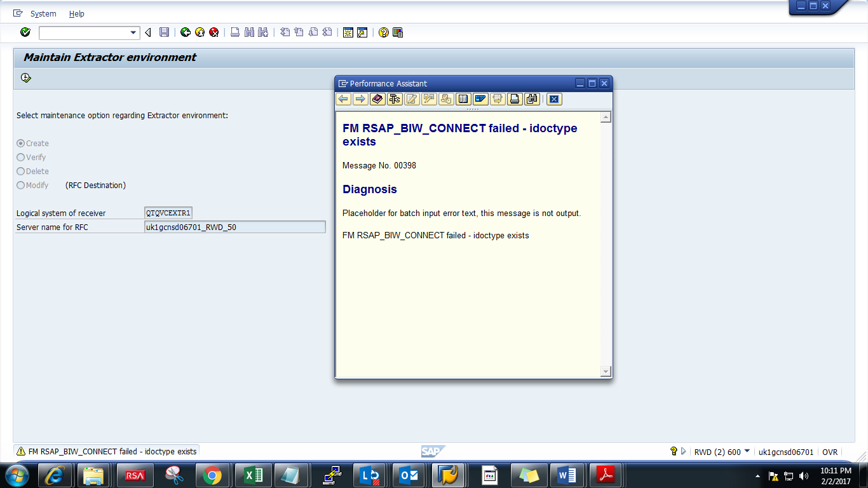Open the System menu
The image size is (868, 488).
[x=42, y=13]
